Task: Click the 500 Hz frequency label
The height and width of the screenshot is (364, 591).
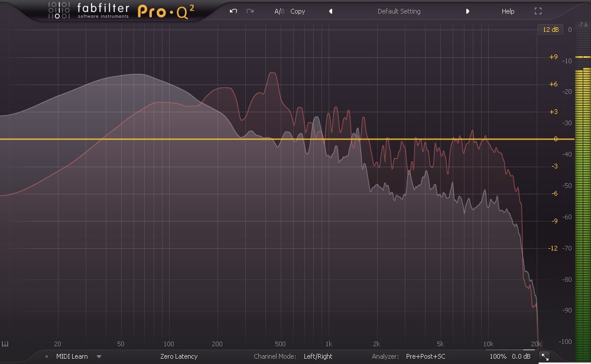Action: pyautogui.click(x=280, y=344)
